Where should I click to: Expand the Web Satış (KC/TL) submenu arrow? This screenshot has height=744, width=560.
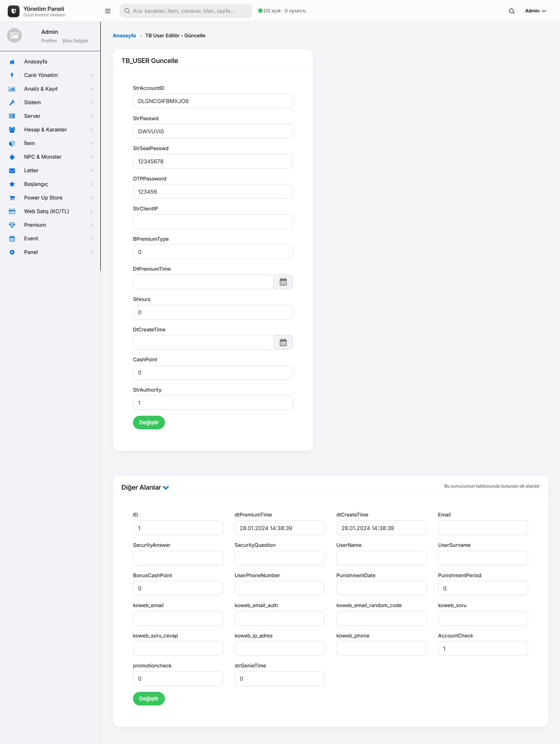click(x=92, y=212)
